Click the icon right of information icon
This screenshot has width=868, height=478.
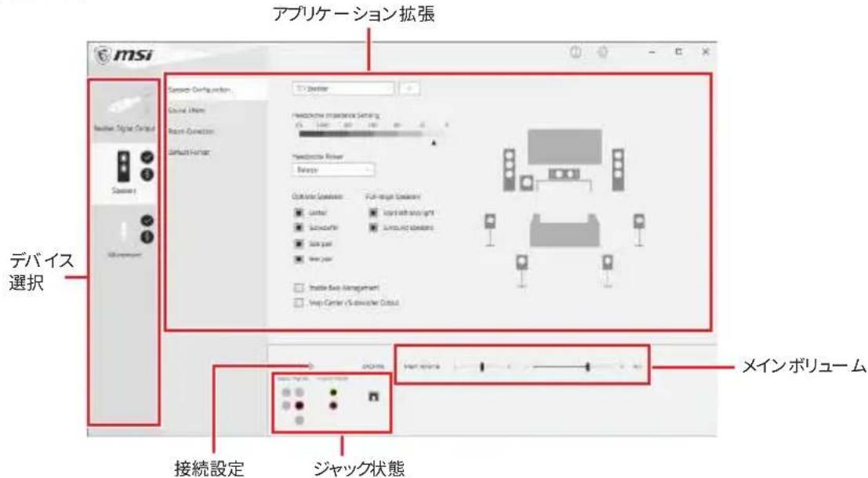click(x=602, y=52)
